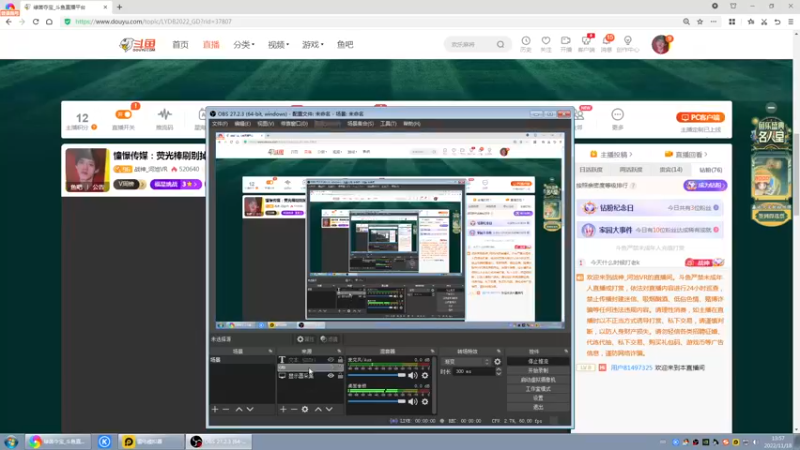
Task: Expand the 视频 video dropdown
Action: pos(278,45)
